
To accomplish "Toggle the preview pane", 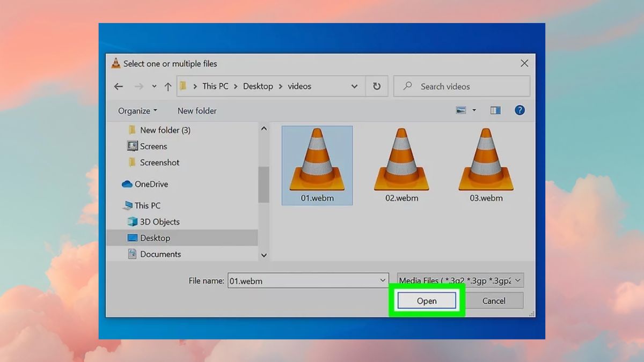I will (x=495, y=110).
